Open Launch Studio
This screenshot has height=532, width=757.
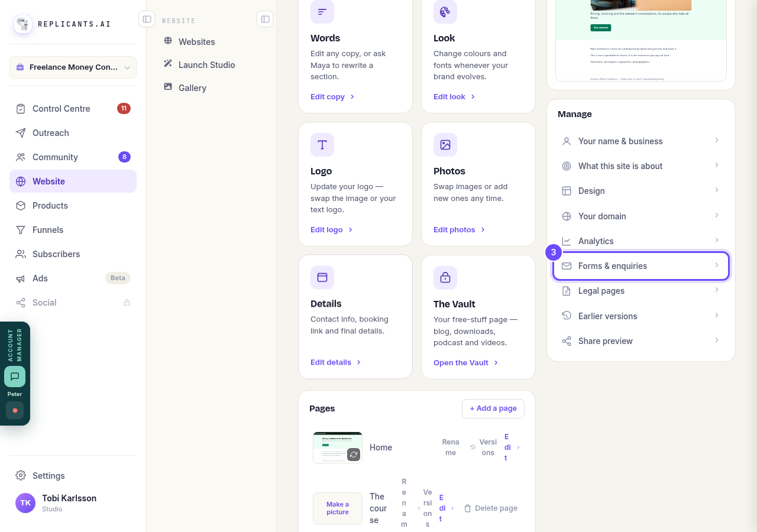pos(211,65)
